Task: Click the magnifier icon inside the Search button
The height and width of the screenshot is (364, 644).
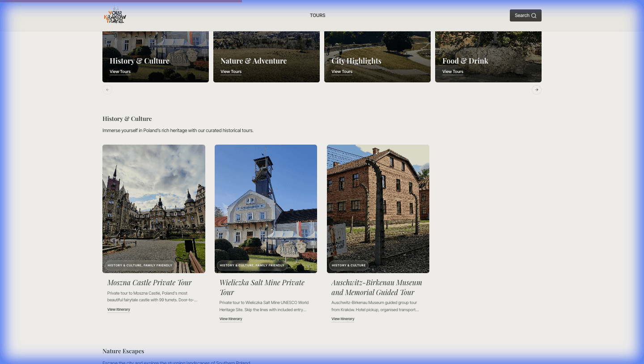Action: (534, 15)
